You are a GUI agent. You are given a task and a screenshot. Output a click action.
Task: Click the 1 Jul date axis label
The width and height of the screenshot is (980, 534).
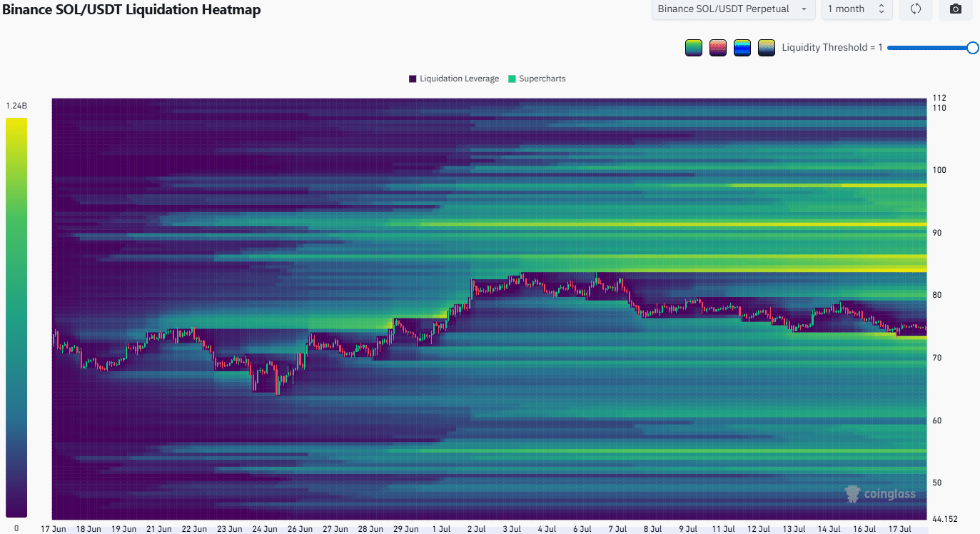[x=441, y=529]
